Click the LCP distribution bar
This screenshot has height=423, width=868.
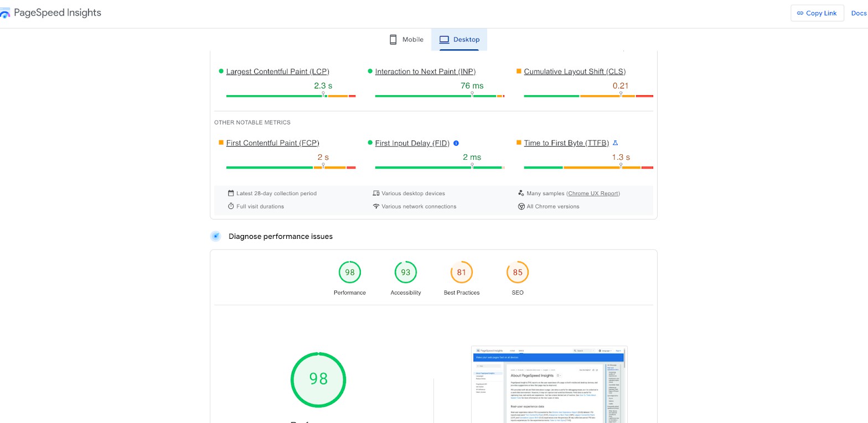(x=291, y=96)
